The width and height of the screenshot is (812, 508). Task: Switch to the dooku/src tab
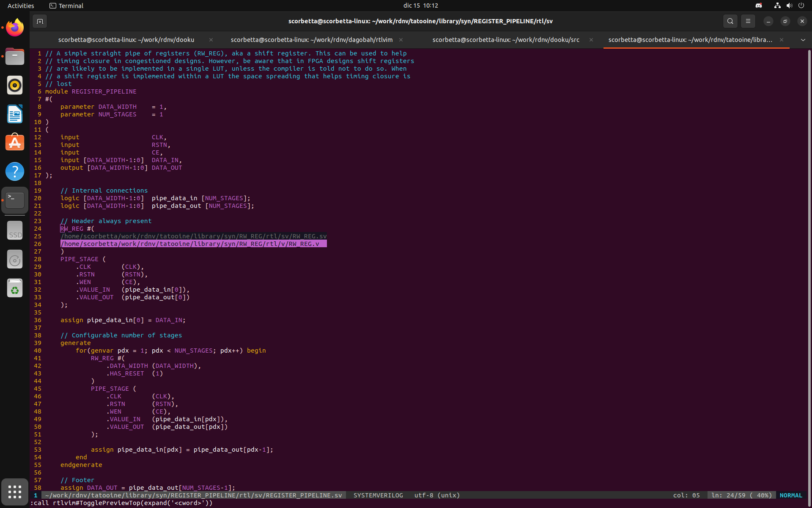coord(506,40)
